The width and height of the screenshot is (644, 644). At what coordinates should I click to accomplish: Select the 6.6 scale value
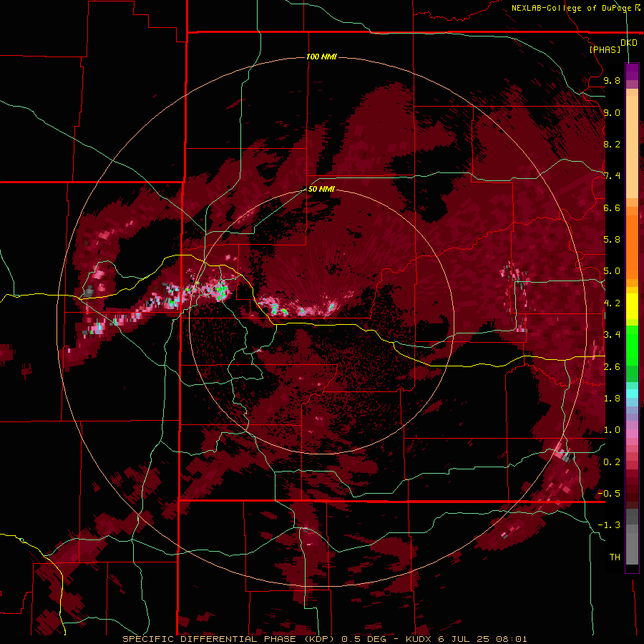click(x=612, y=208)
